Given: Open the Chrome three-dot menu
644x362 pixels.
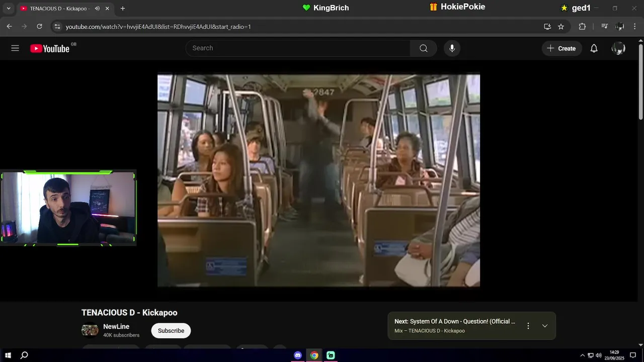Looking at the screenshot, I should [635, 27].
